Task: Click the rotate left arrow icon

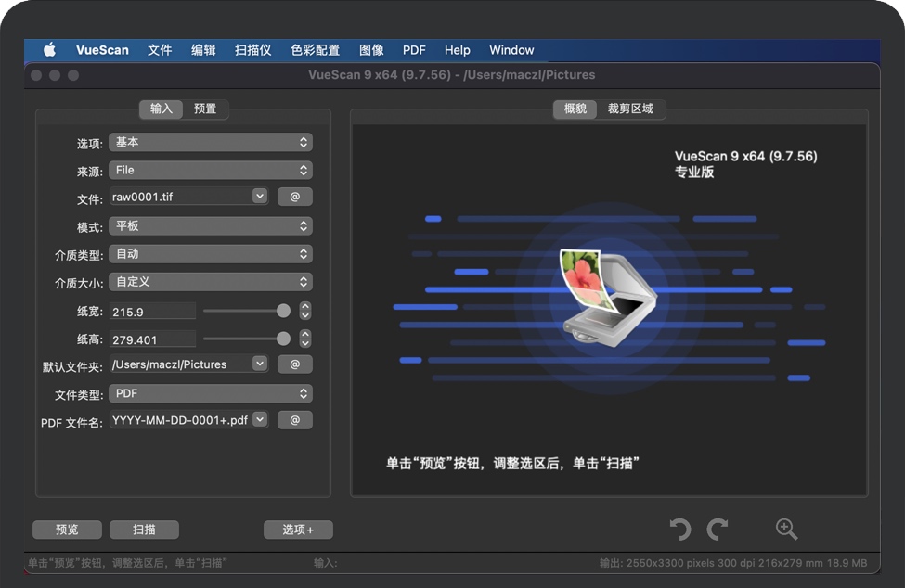Action: coord(680,530)
